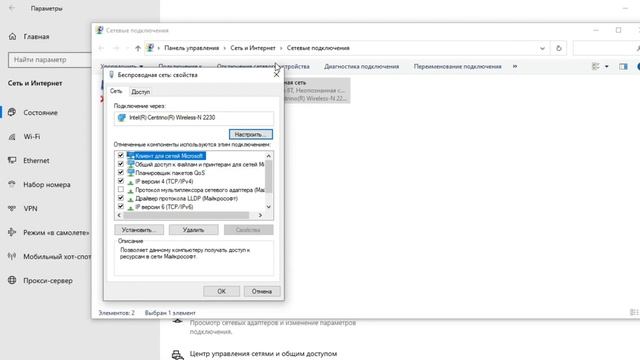Viewport: 640px width, 360px height.
Task: Select the VPN icon in sidebar
Action: (12, 209)
